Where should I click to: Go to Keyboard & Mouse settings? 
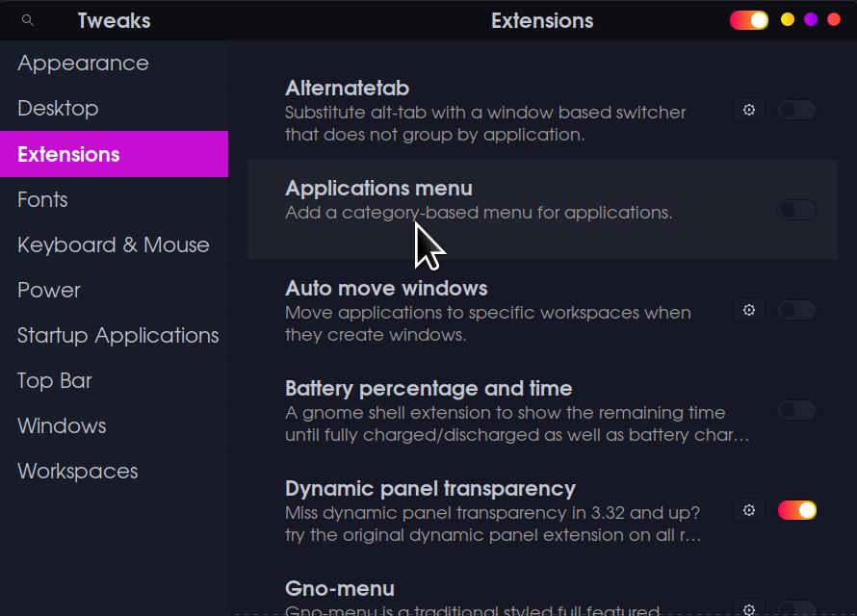(113, 244)
